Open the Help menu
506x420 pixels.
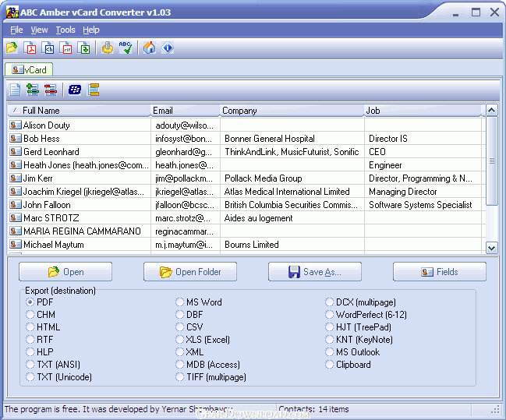click(x=91, y=30)
